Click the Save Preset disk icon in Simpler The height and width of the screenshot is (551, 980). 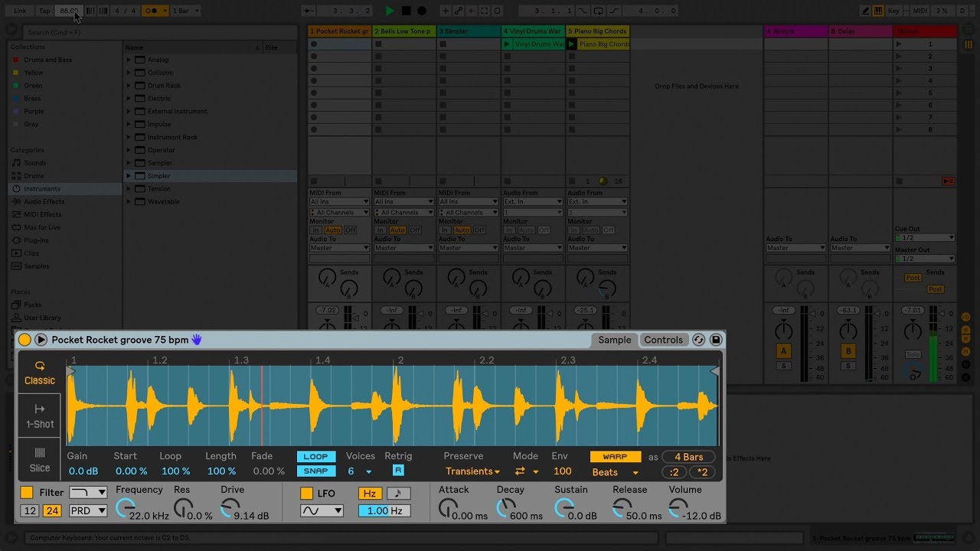716,340
